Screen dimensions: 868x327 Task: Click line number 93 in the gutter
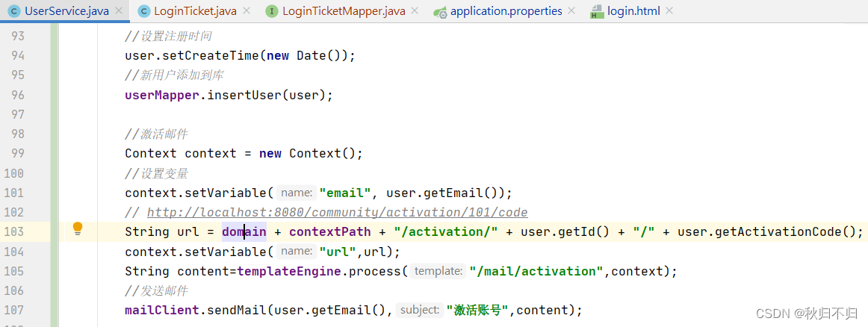(x=18, y=37)
